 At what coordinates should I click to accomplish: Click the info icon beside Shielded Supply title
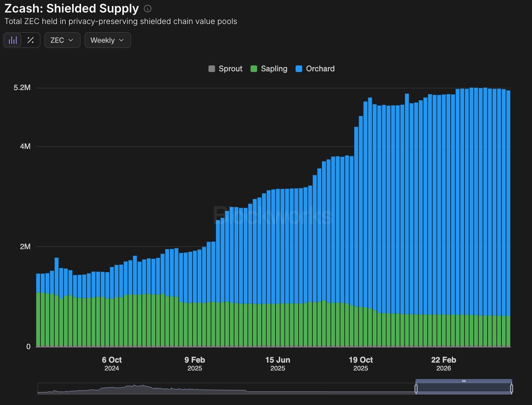click(148, 9)
